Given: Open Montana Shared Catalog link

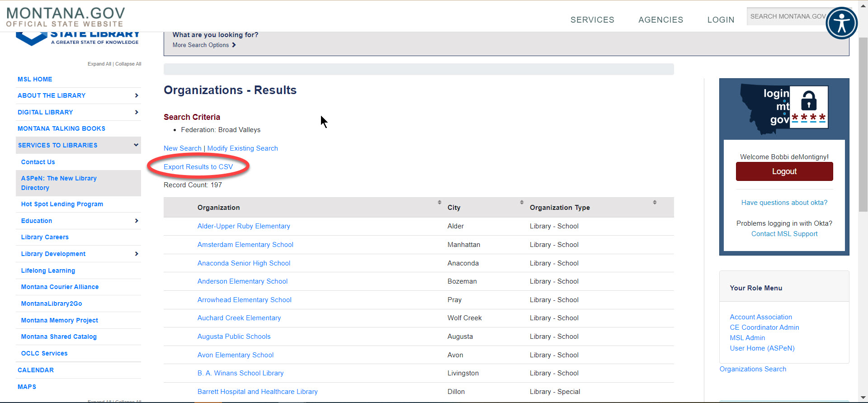Looking at the screenshot, I should [x=59, y=337].
